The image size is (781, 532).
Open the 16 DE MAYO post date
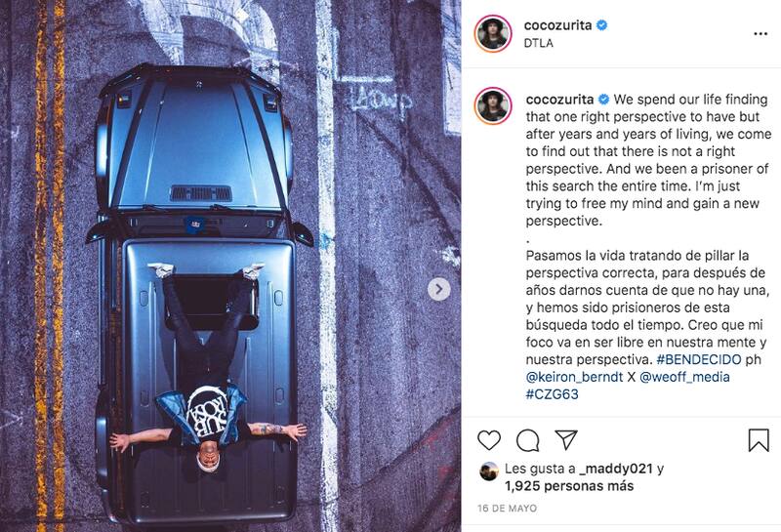507,509
